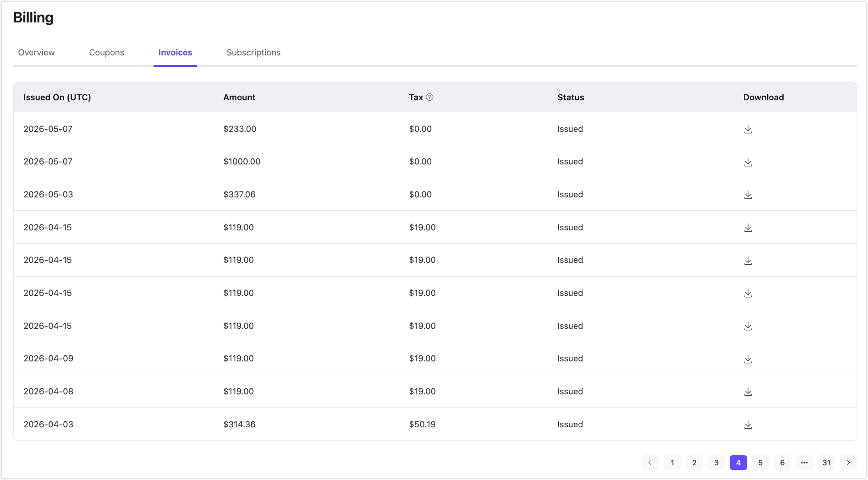Click the 2026-05-03 date cell
The width and height of the screenshot is (868, 480).
(x=48, y=195)
